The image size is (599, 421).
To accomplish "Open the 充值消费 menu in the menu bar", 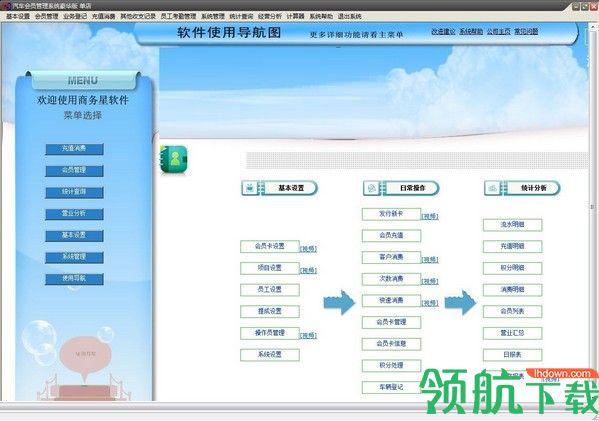I will pyautogui.click(x=104, y=16).
